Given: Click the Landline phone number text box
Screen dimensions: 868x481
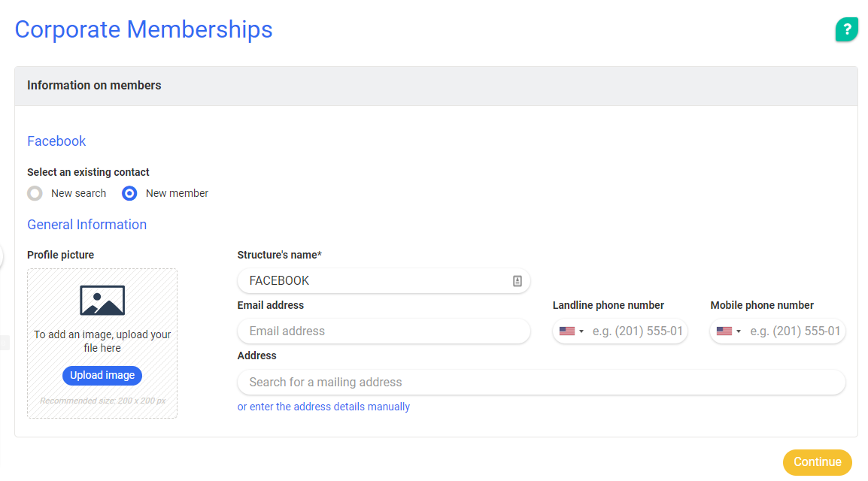Looking at the screenshot, I should [x=638, y=331].
